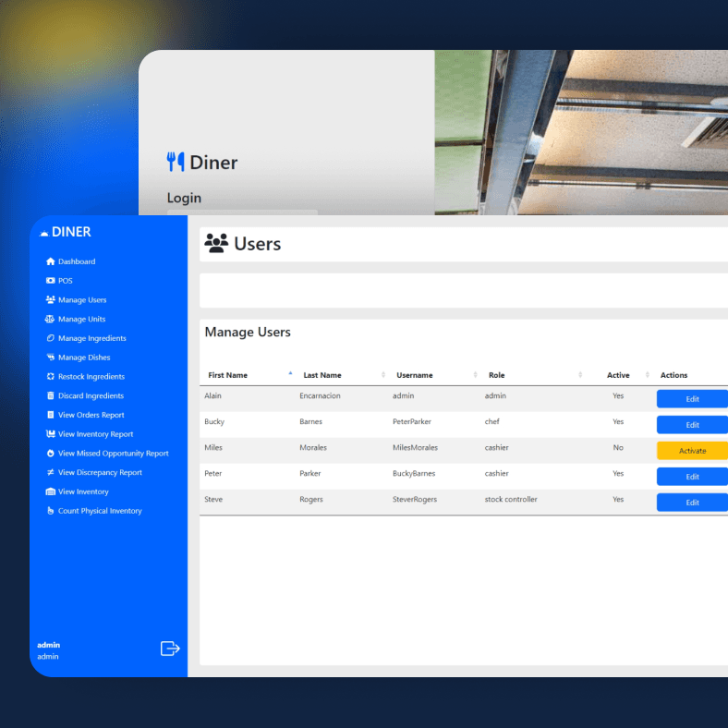Click the View Inventory warehouse icon
This screenshot has height=728, width=728.
(x=51, y=491)
